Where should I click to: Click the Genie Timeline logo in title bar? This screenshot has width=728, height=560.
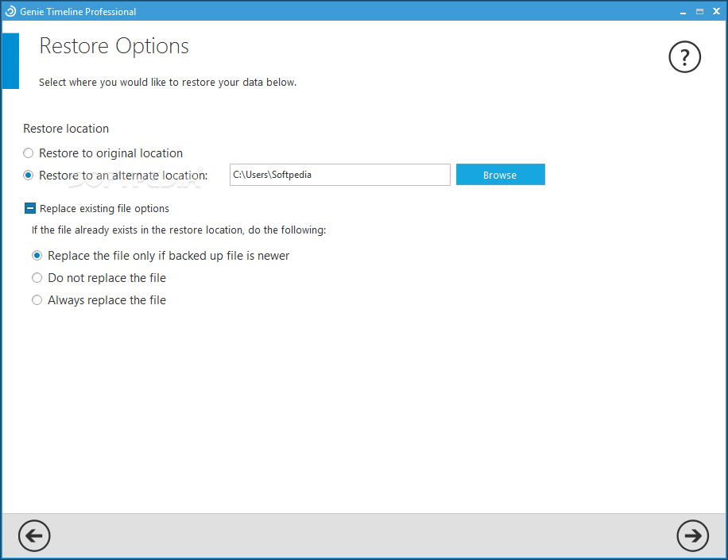(10, 11)
